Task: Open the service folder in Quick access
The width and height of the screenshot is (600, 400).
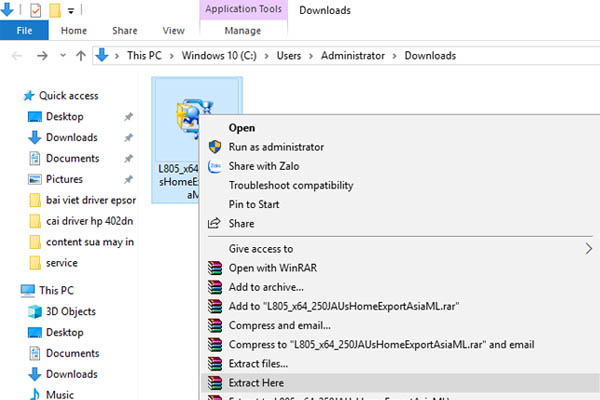Action: (61, 263)
